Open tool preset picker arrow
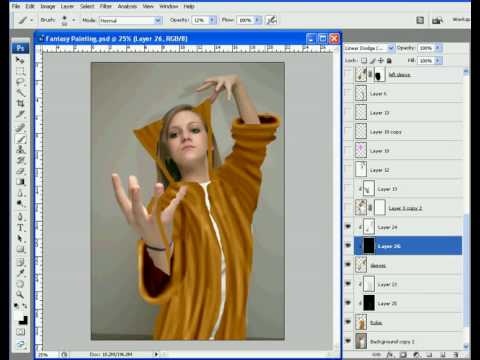Image resolution: width=480 pixels, height=360 pixels. (32, 20)
